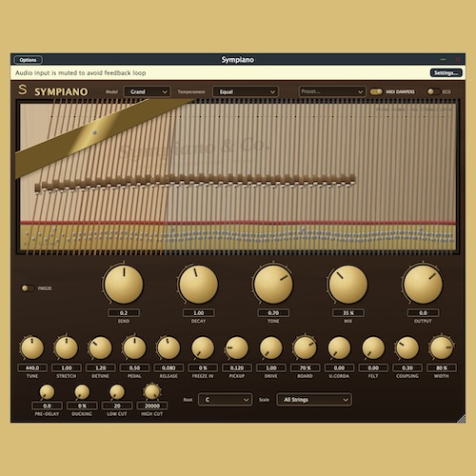
Task: Click the Coupling knob
Action: (407, 348)
